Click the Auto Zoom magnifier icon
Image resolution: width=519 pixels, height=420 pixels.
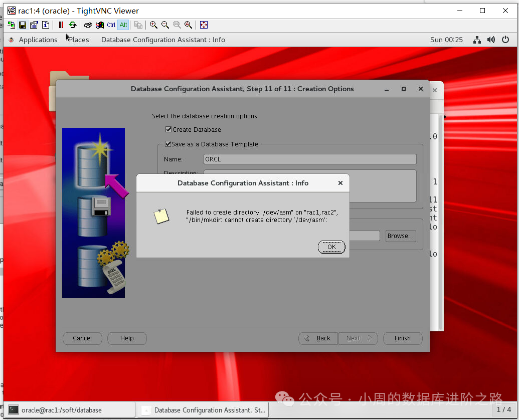[189, 25]
